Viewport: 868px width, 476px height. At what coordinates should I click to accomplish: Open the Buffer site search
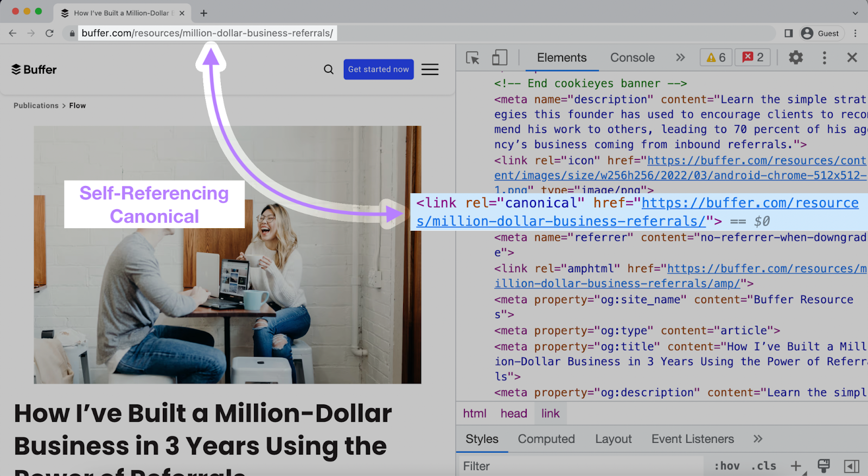(x=329, y=69)
